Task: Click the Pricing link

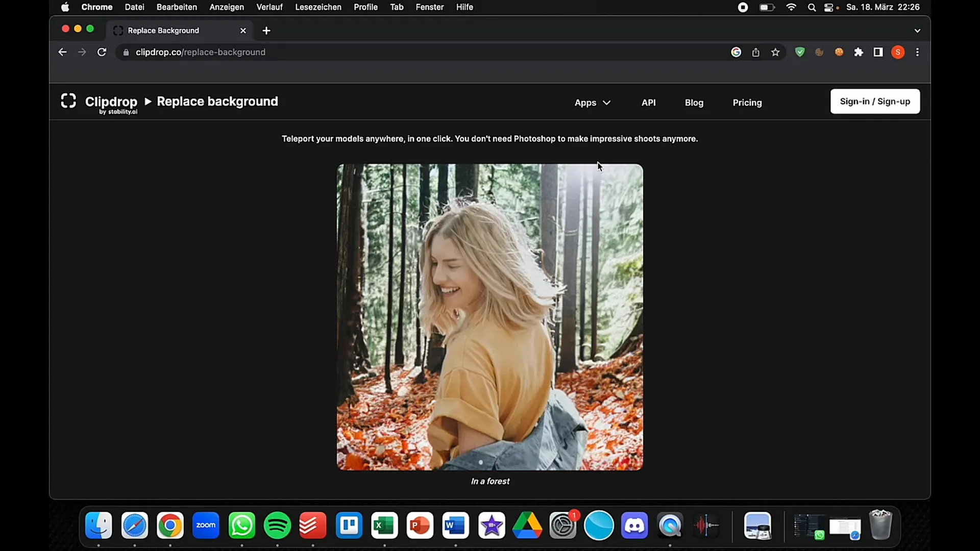Action: 747,102
